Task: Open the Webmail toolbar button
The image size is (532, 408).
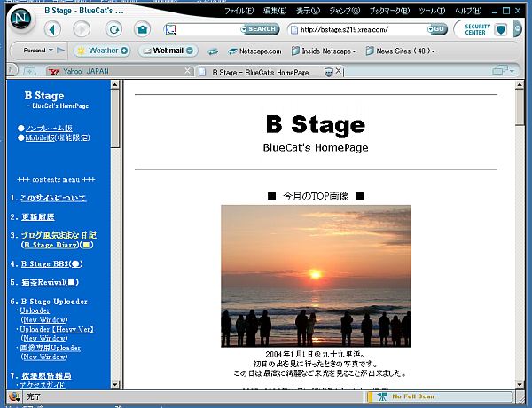Action: [x=168, y=51]
